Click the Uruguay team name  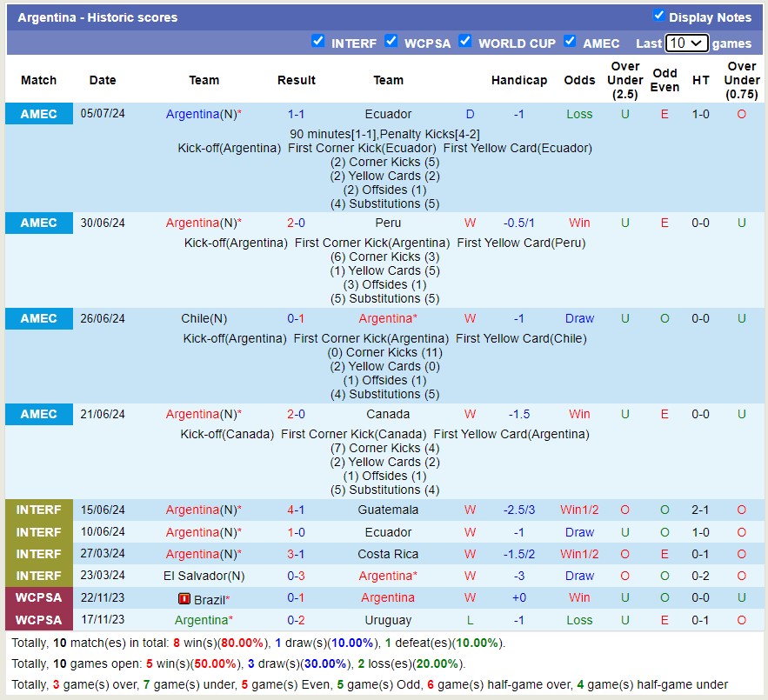pyautogui.click(x=388, y=620)
